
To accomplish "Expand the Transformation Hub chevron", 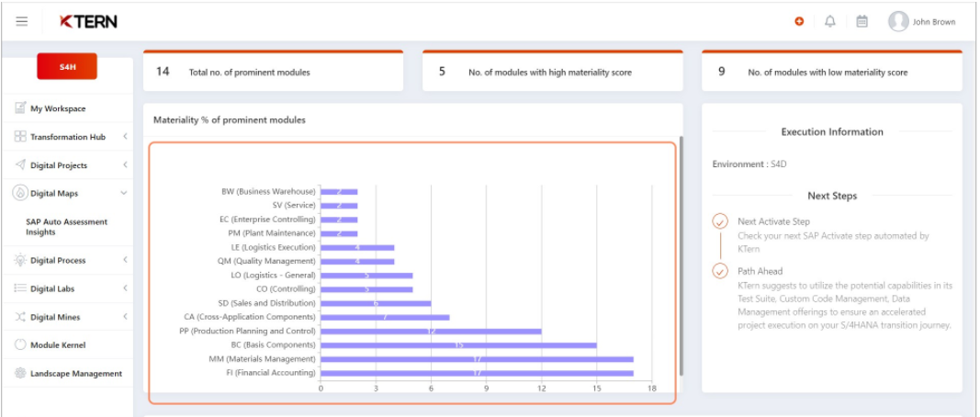I will (125, 136).
